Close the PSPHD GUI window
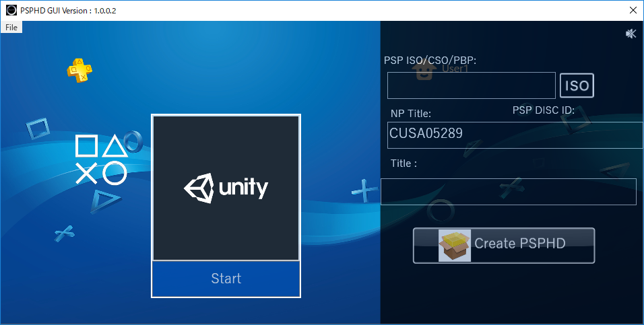Screen dimensions: 644x325 [633, 10]
